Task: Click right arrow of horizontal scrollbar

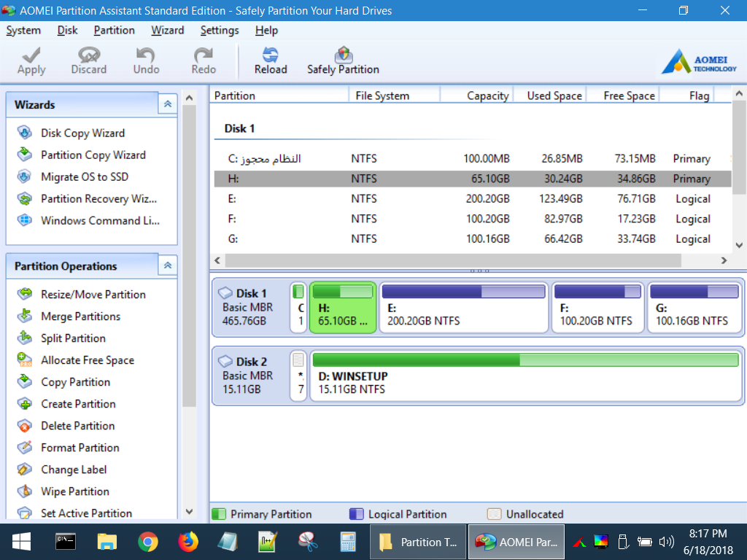Action: click(x=724, y=260)
